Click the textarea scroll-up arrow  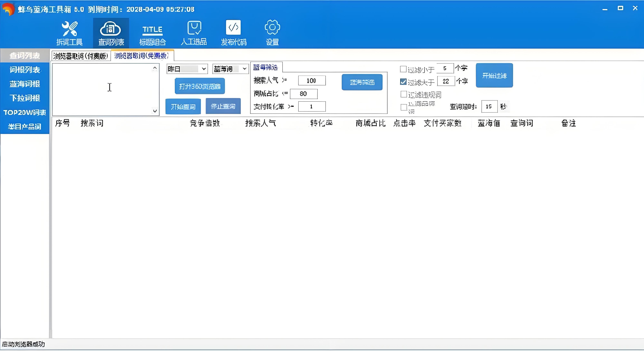pos(155,68)
